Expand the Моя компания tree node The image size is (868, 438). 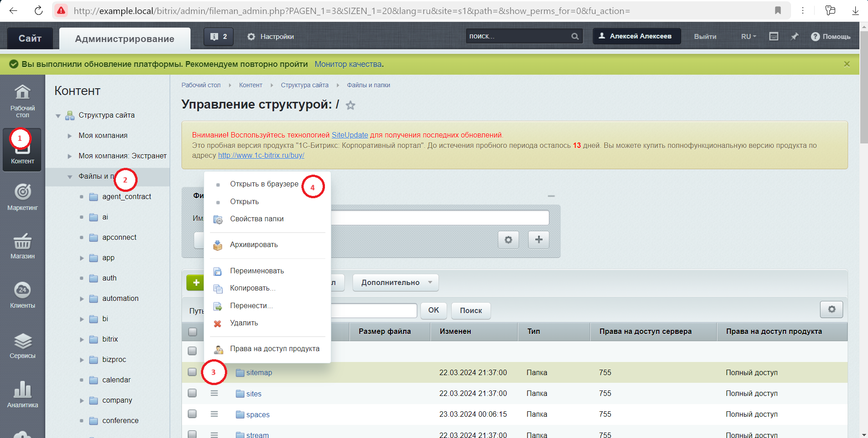(x=70, y=136)
